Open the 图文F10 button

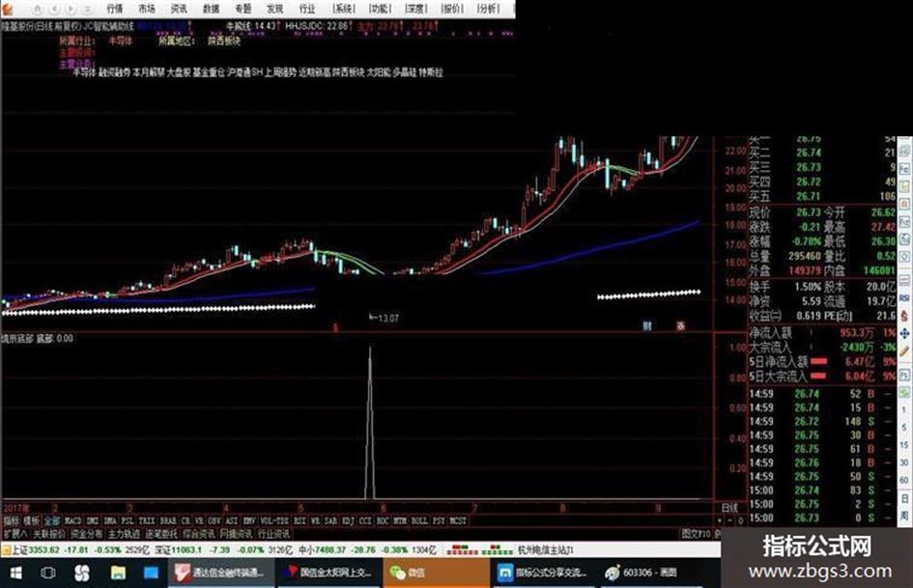pyautogui.click(x=696, y=533)
